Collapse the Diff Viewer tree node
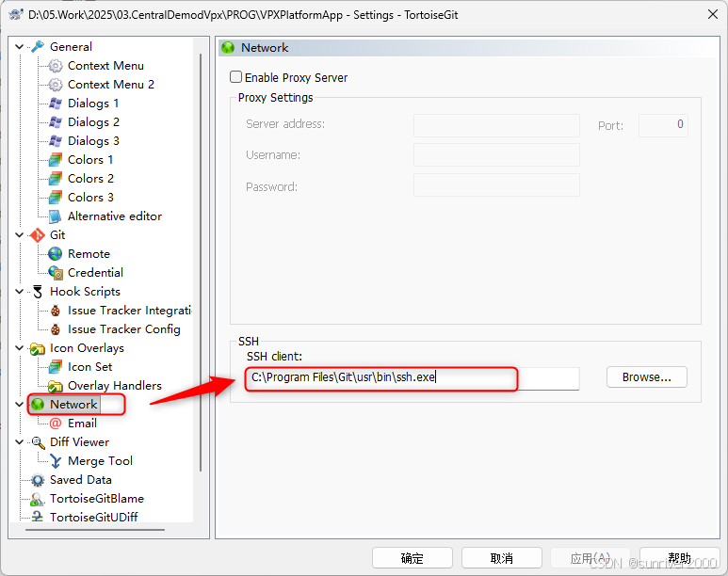 pos(20,442)
